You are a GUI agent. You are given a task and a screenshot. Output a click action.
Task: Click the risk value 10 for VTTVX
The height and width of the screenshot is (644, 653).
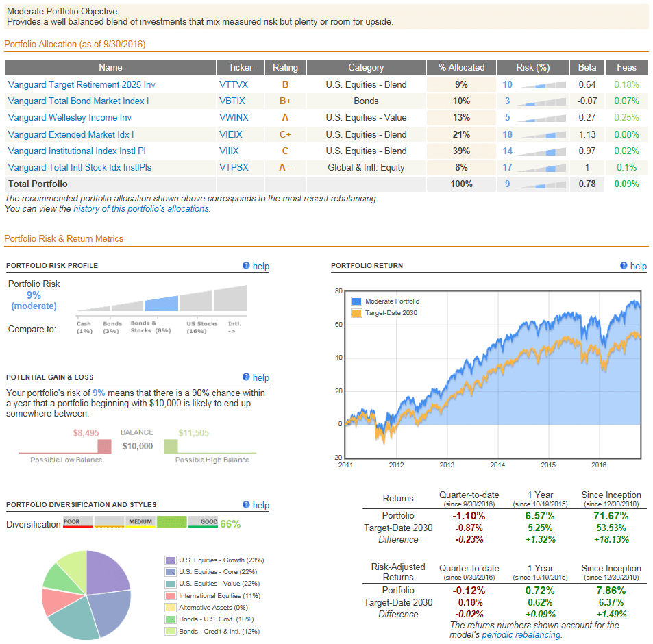pyautogui.click(x=507, y=84)
